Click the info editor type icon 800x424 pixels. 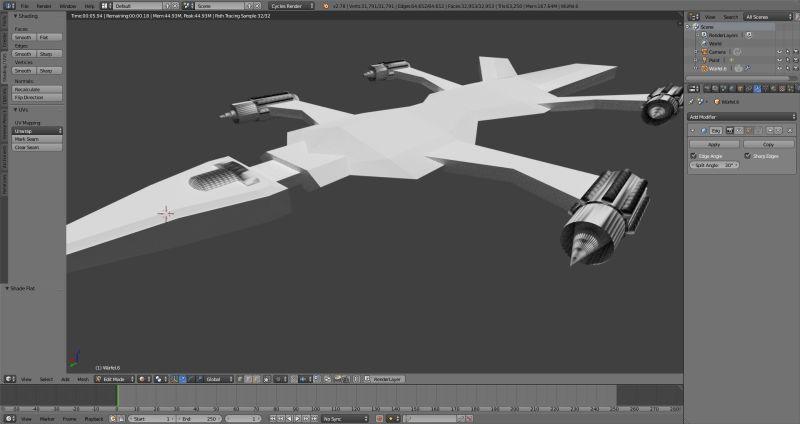pos(9,6)
